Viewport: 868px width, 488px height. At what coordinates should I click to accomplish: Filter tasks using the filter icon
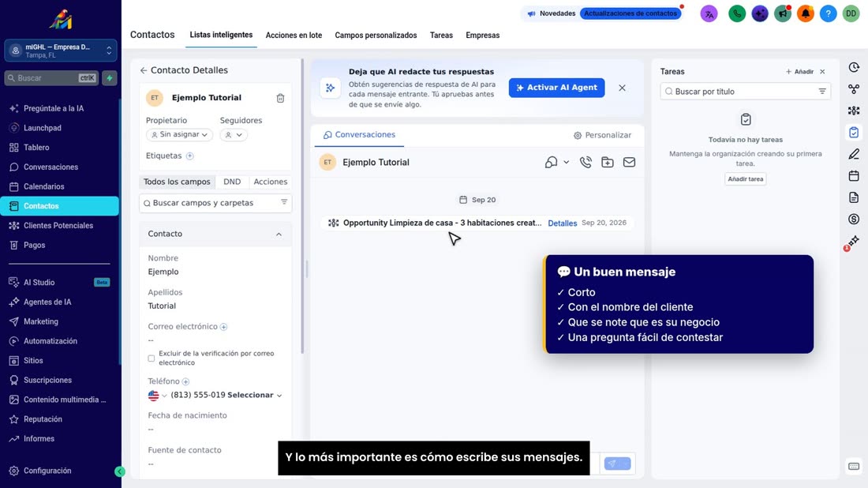pos(822,92)
